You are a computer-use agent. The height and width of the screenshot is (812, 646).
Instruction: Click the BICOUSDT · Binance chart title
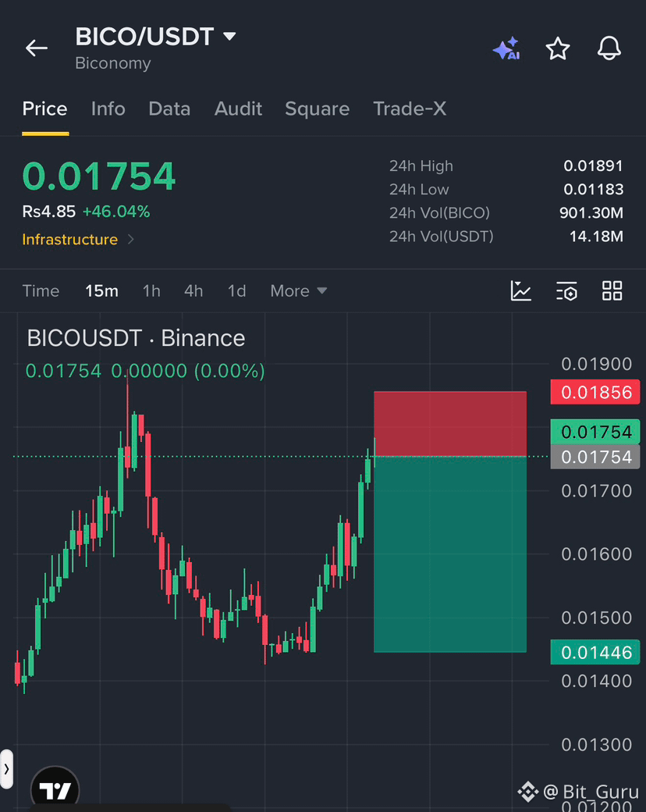(136, 338)
